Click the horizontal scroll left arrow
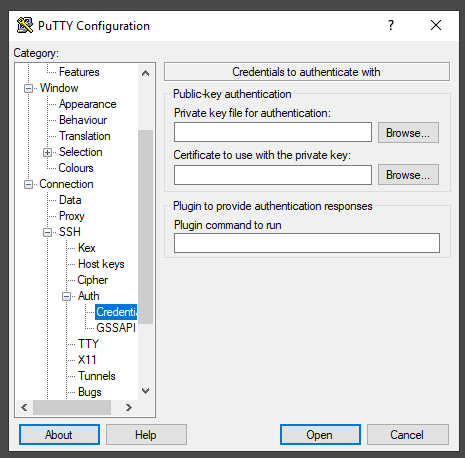The width and height of the screenshot is (465, 458). click(x=24, y=407)
